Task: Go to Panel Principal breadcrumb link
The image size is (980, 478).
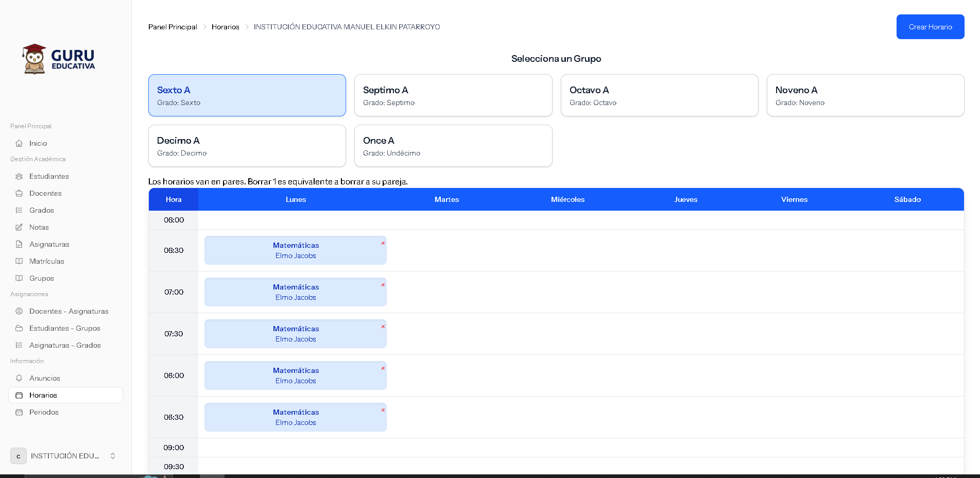Action: tap(173, 27)
